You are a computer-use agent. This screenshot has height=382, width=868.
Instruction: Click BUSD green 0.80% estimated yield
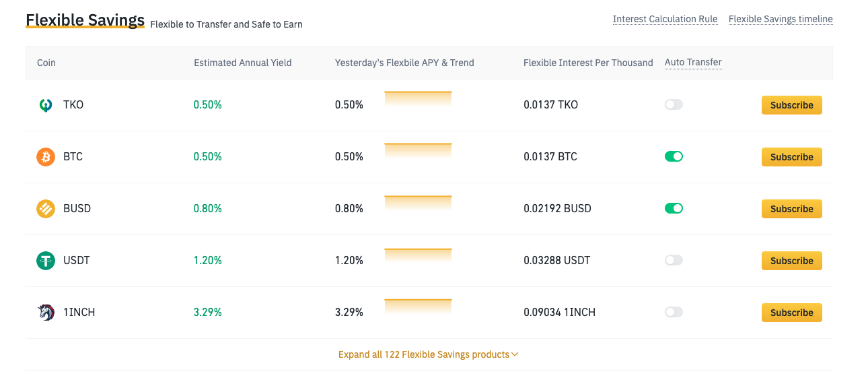[x=208, y=209]
